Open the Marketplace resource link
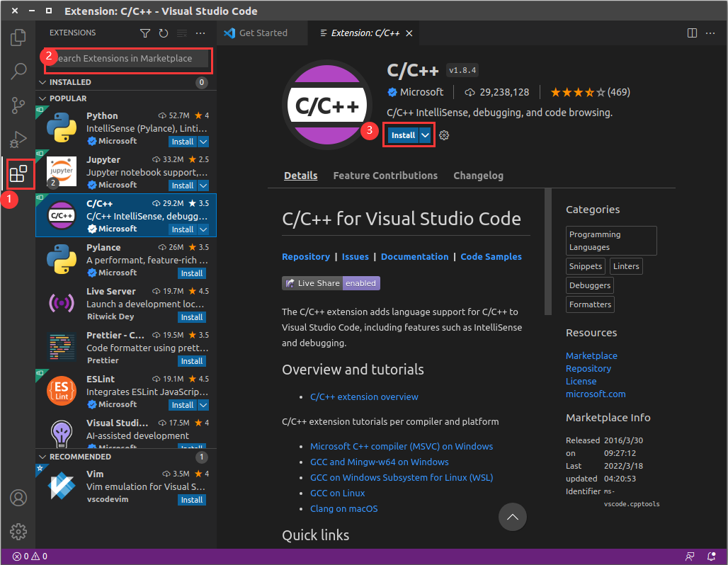The width and height of the screenshot is (728, 565). tap(591, 355)
